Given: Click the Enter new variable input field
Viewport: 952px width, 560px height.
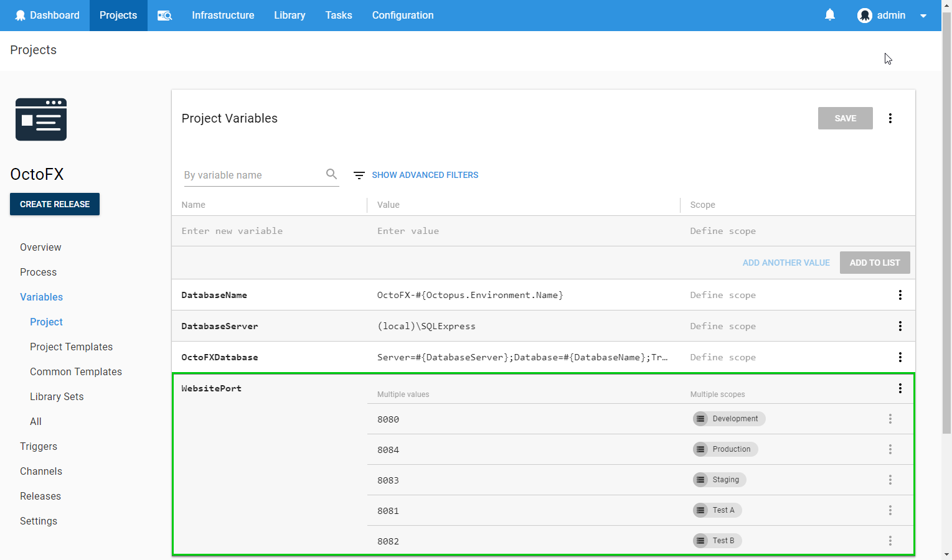Looking at the screenshot, I should 232,231.
